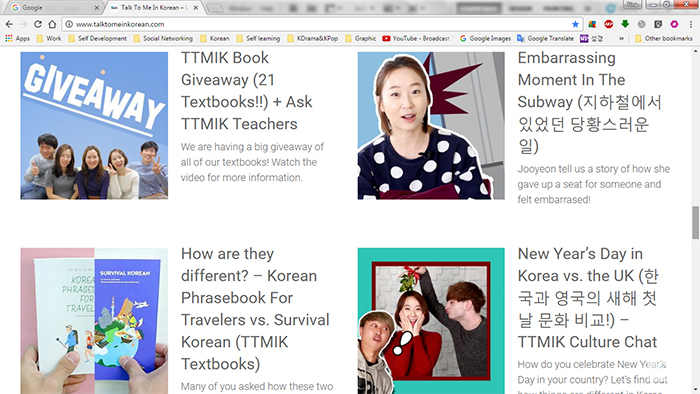The image size is (700, 394).
Task: Open the Korean bookmarks folder
Action: click(x=215, y=38)
